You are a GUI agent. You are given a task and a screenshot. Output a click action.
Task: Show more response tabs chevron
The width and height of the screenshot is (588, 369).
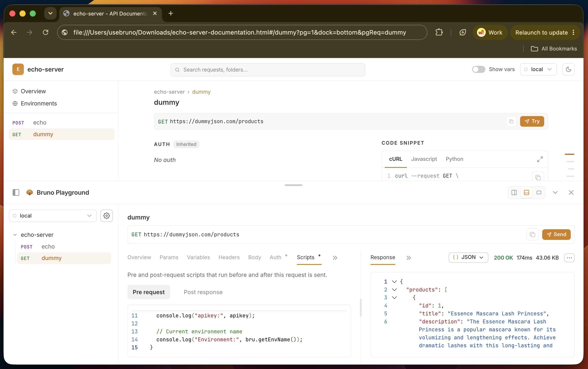click(x=409, y=258)
